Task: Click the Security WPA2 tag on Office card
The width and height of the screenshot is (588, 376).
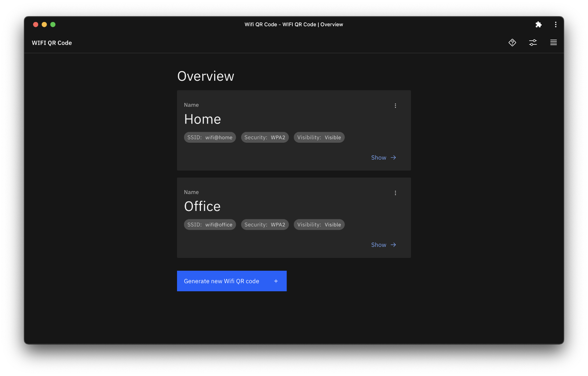Action: [264, 225]
